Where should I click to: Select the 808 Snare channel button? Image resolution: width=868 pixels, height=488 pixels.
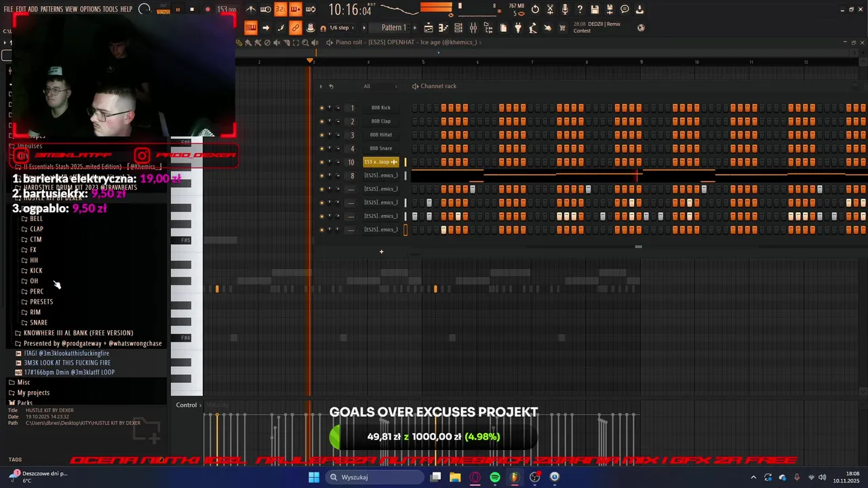click(380, 148)
